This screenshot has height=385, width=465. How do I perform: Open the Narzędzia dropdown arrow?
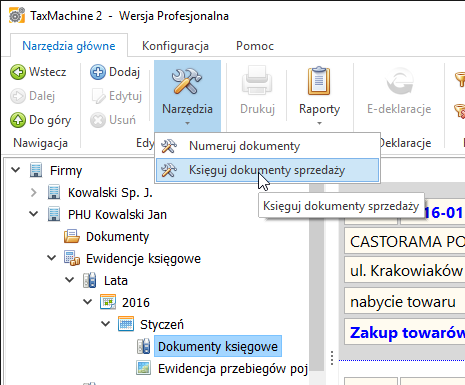point(187,123)
